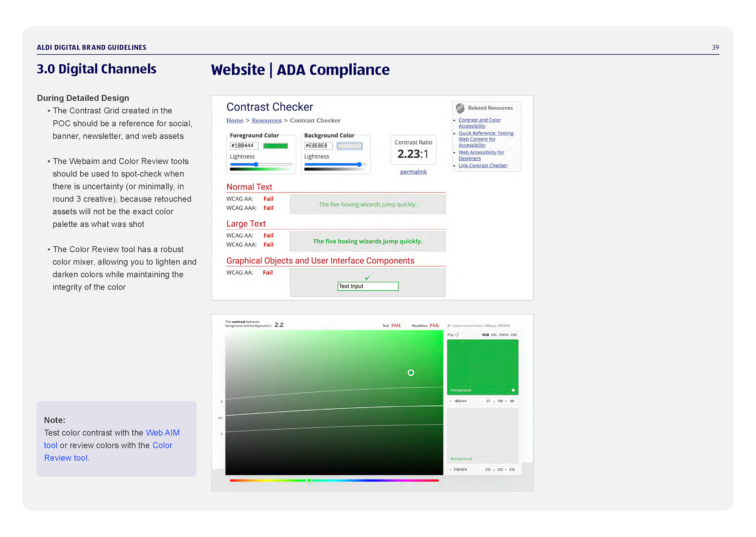Image resolution: width=756 pixels, height=537 pixels.
Task: Switch color mode to HSL
Action: pos(494,335)
